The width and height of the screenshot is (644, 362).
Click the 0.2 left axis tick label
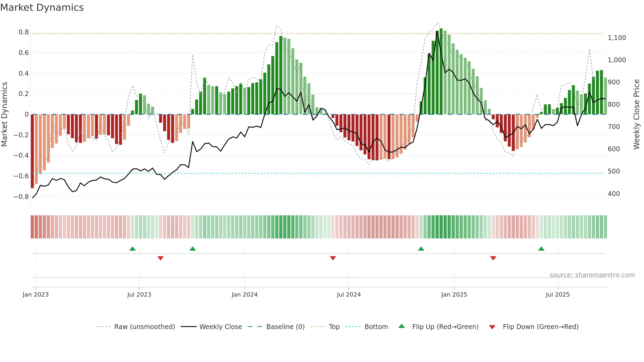tap(24, 94)
